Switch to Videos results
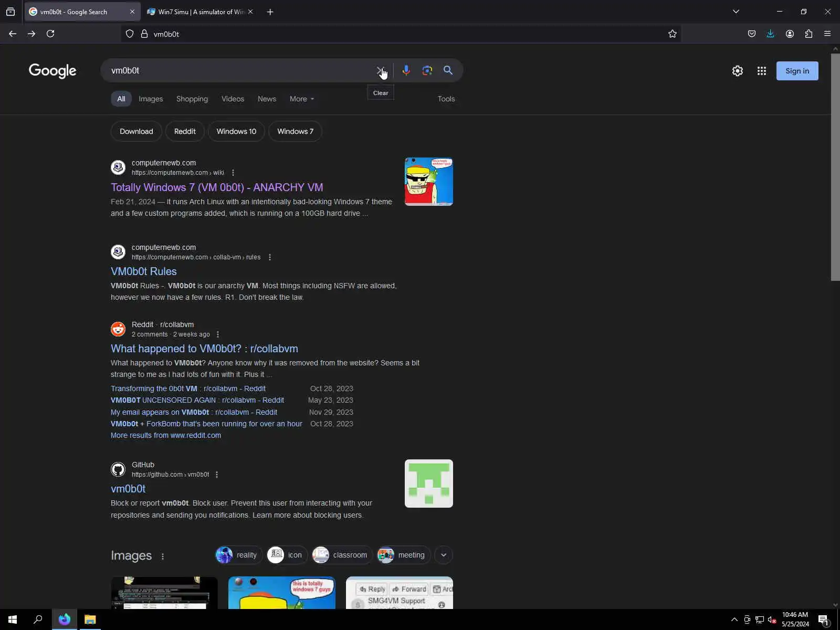This screenshot has width=840, height=630. (233, 99)
